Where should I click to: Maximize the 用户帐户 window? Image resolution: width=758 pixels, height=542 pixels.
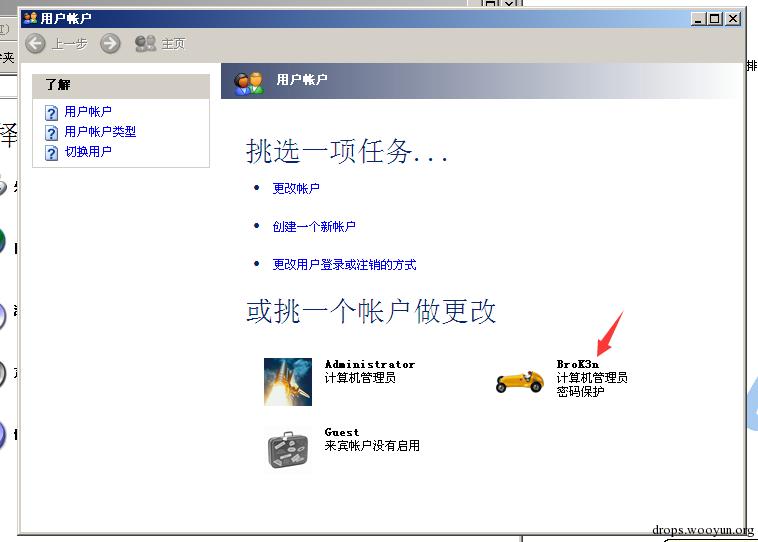coord(714,19)
